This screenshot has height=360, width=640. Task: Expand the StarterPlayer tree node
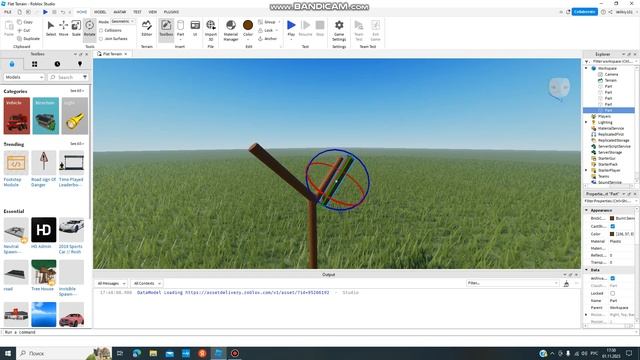[587, 170]
